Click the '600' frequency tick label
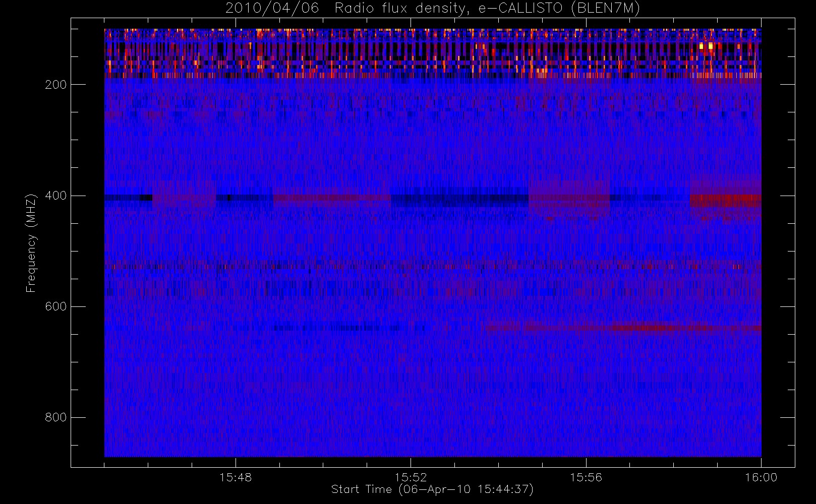Screen dimensions: 816x504 click(55, 306)
